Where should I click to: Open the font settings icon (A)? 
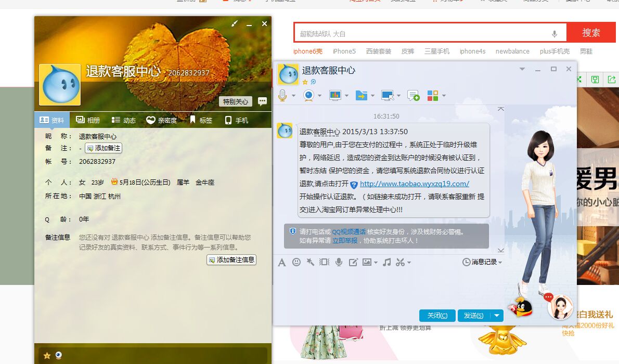(281, 262)
